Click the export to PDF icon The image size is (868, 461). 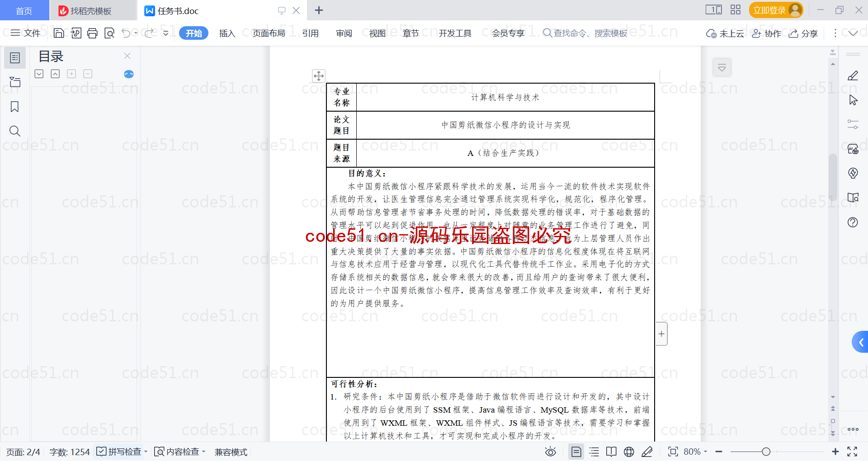tap(76, 33)
